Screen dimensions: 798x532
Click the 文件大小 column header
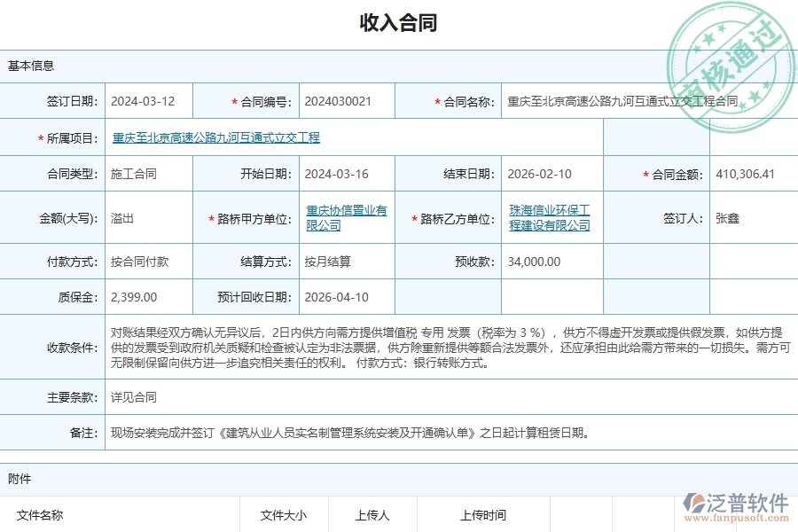point(284,514)
